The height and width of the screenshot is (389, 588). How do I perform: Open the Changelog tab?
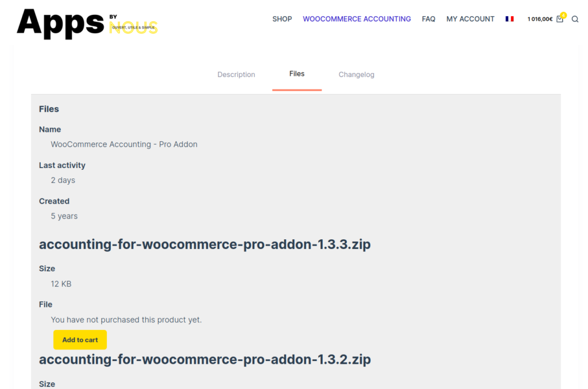click(356, 75)
